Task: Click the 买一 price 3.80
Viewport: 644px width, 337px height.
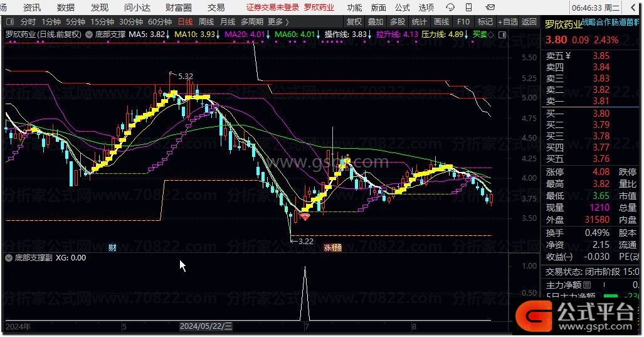Action: (601, 114)
